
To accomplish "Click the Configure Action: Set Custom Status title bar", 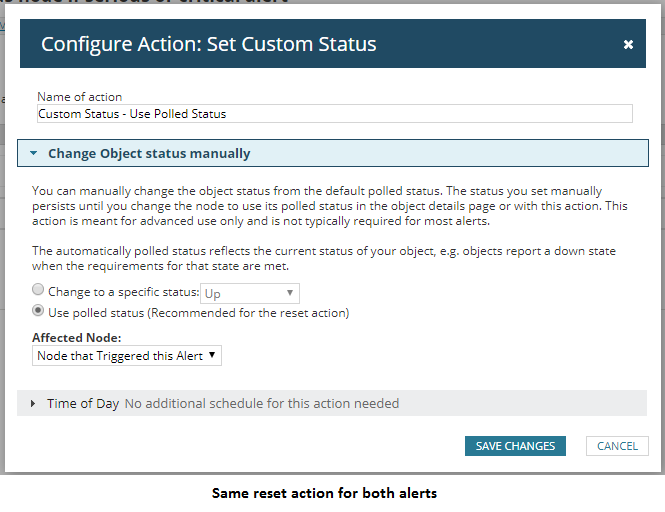I will (x=332, y=44).
